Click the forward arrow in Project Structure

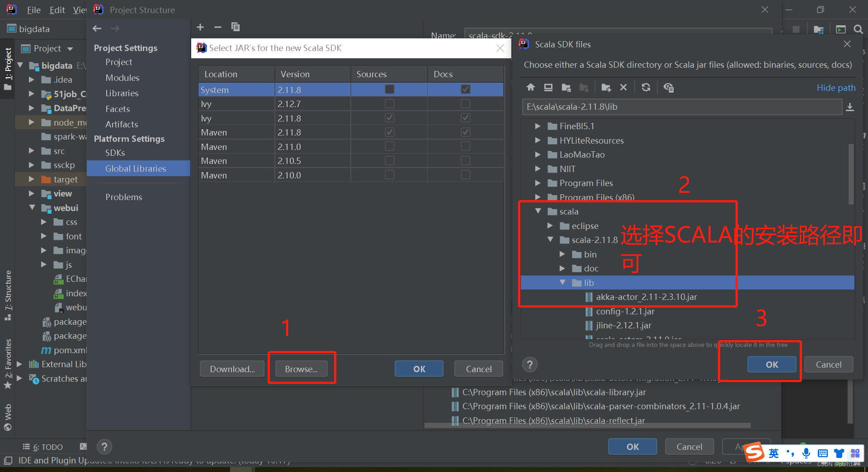115,28
